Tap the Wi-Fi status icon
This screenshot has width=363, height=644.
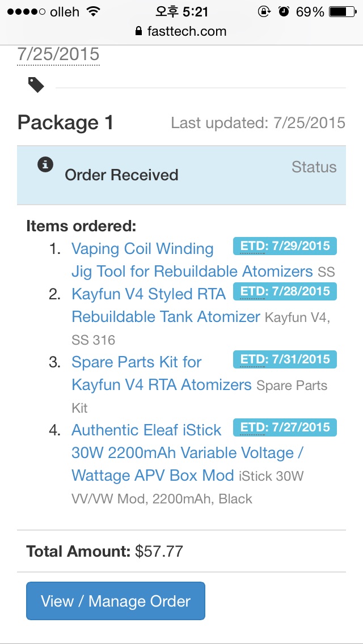[x=93, y=11]
